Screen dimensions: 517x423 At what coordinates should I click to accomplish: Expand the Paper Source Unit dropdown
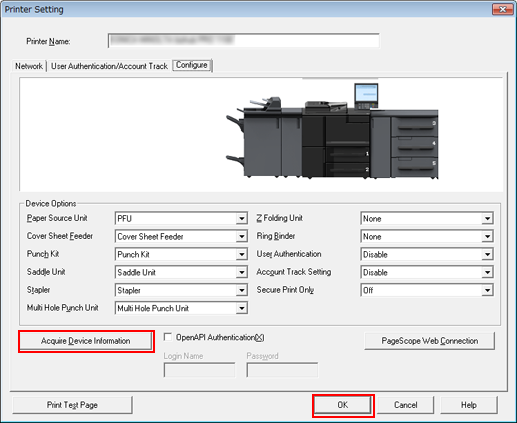(x=181, y=219)
